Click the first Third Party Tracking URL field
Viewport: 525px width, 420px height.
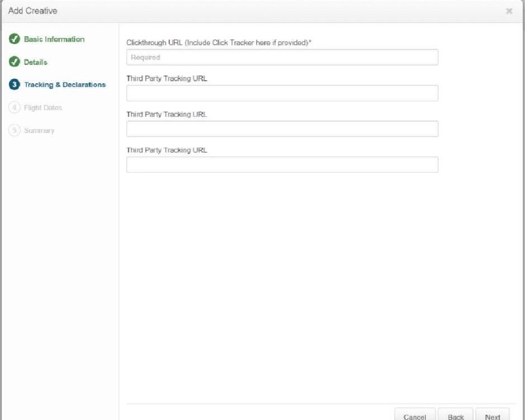[282, 93]
